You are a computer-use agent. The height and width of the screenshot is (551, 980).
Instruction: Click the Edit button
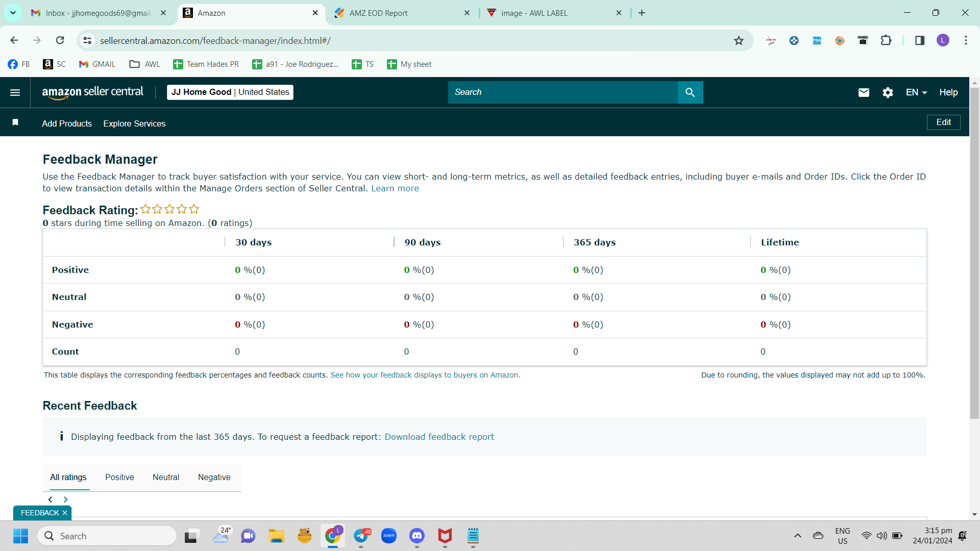tap(943, 122)
